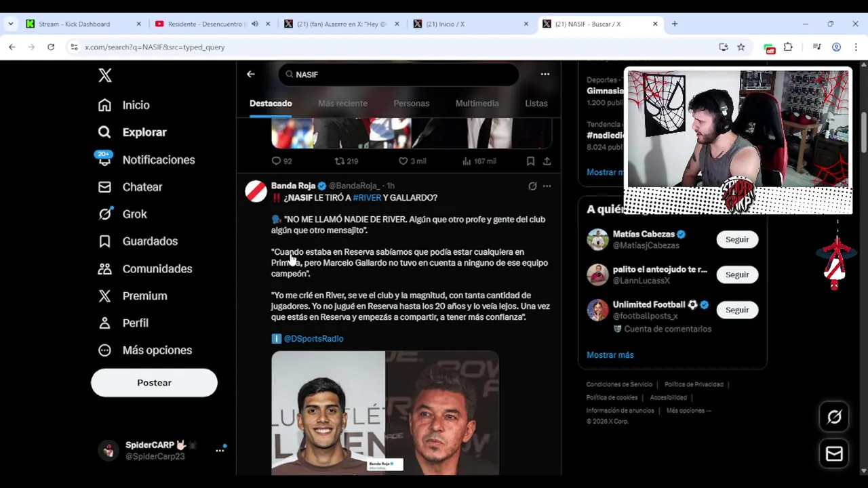Open search settings three-dot menu
868x488 pixels.
click(545, 75)
